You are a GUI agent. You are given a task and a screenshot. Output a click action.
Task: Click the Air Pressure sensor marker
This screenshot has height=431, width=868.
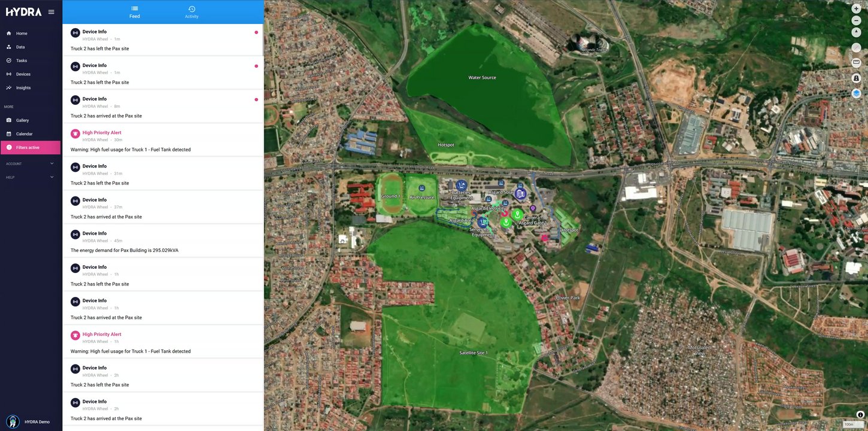tap(421, 189)
